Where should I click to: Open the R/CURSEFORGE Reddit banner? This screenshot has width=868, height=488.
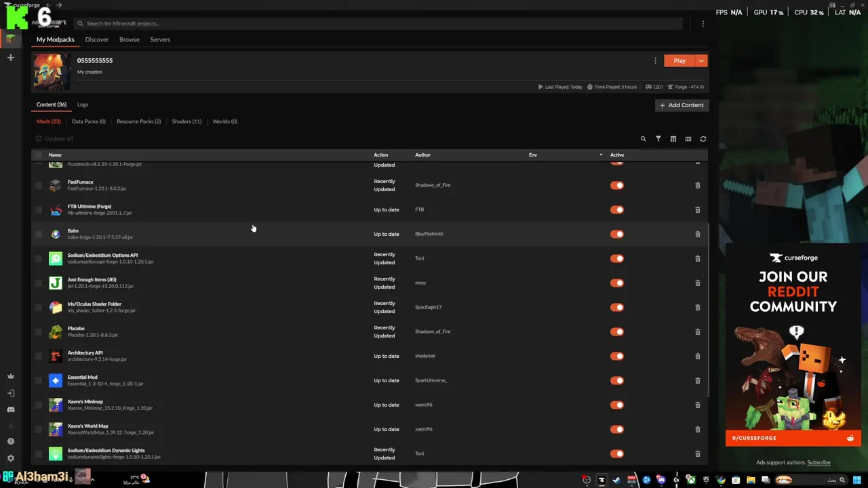coord(793,438)
